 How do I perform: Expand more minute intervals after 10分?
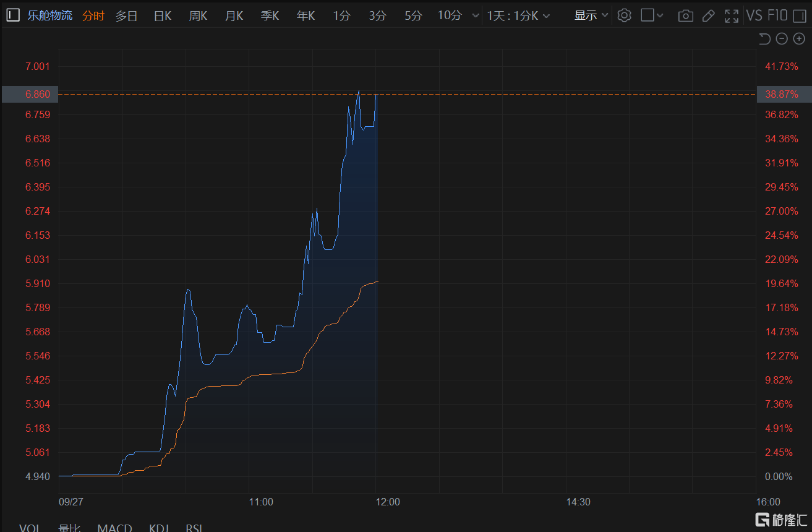coord(475,15)
